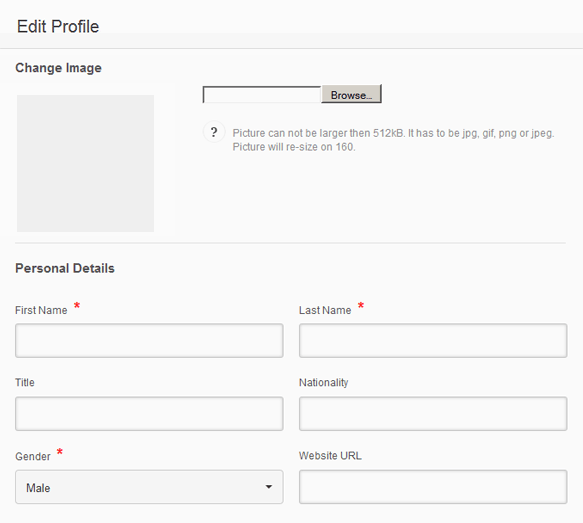Focus the First Name text field
The image size is (583, 523).
[149, 340]
